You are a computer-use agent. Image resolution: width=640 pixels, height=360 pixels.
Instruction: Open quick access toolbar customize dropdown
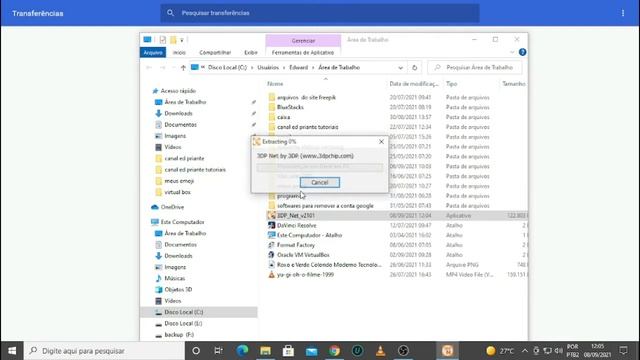click(182, 40)
